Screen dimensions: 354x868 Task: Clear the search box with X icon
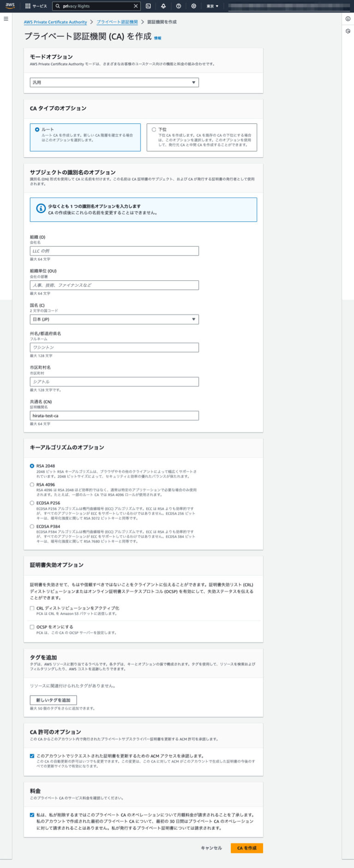pos(136,6)
